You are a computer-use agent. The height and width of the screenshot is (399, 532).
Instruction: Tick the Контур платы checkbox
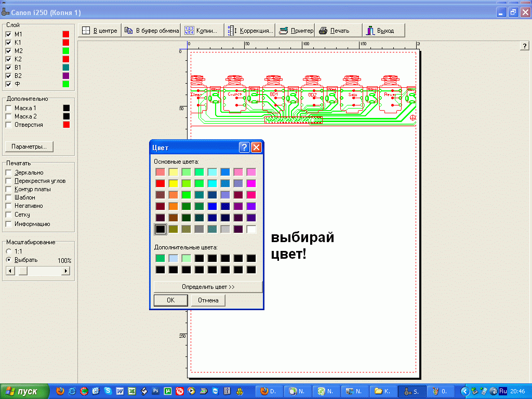click(8, 189)
